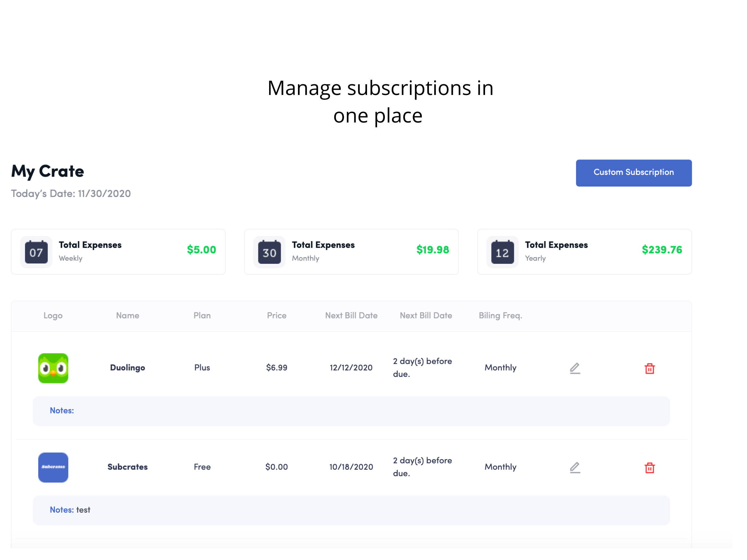Click the Duolingo owl logo

click(53, 368)
